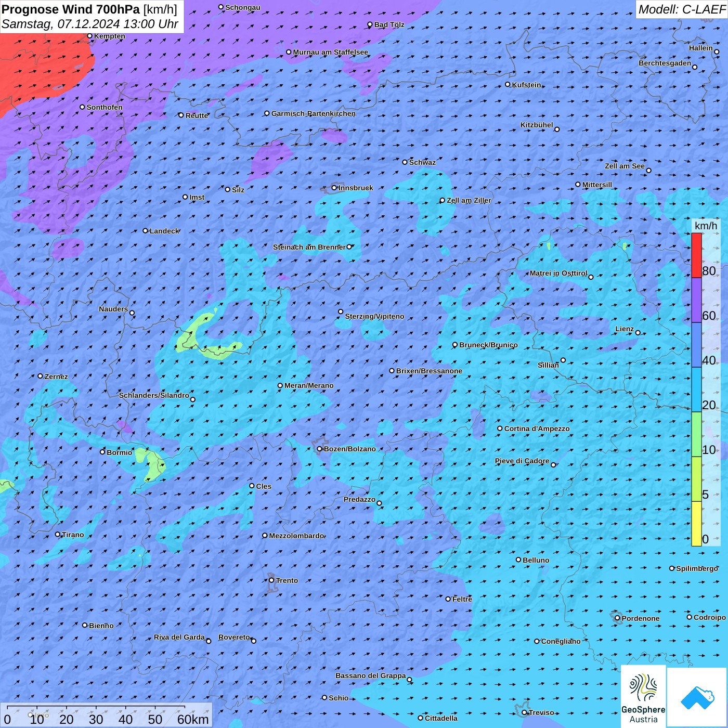Click the 'Steinach am Brenner' label
728x728 pixels.
(309, 247)
